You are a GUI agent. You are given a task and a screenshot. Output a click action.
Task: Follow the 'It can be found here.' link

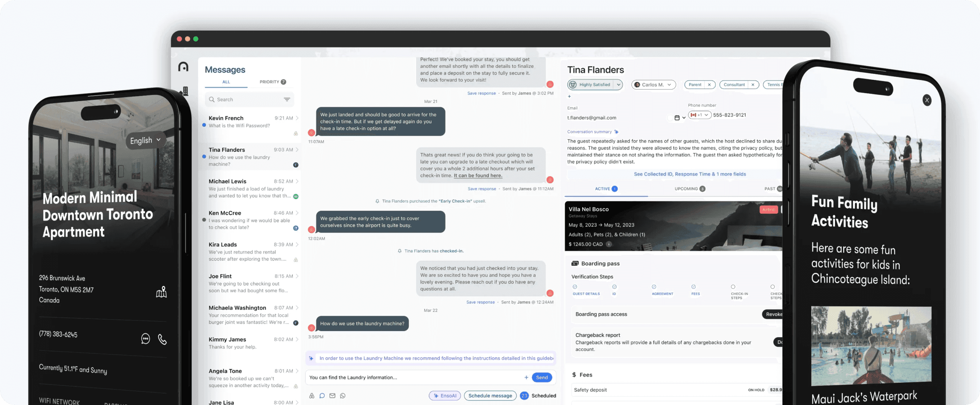pos(478,175)
